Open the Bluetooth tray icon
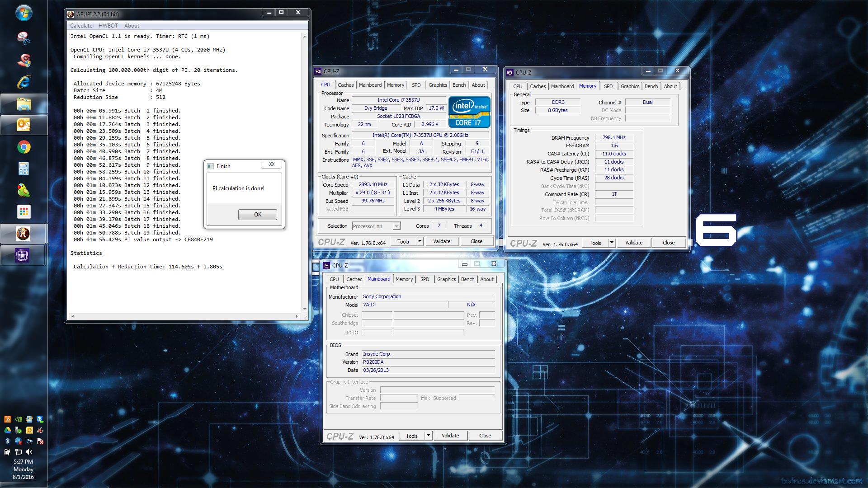The image size is (868, 488). click(x=8, y=441)
